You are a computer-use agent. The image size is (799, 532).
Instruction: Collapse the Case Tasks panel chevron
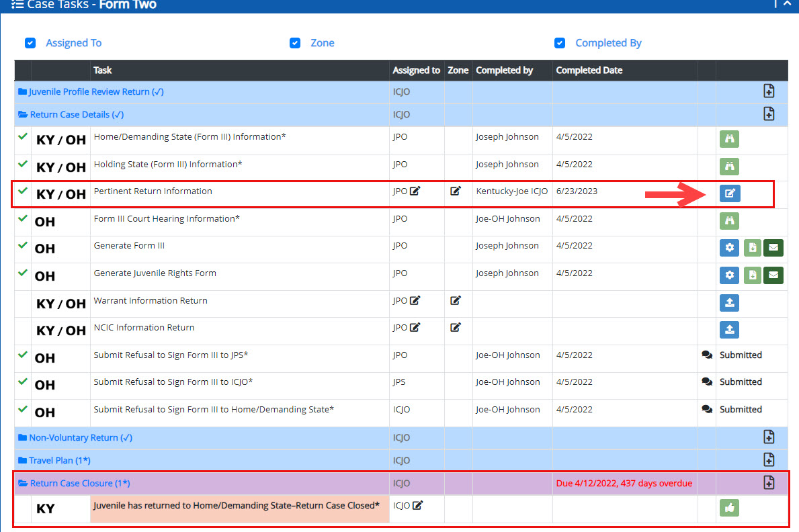pyautogui.click(x=788, y=3)
